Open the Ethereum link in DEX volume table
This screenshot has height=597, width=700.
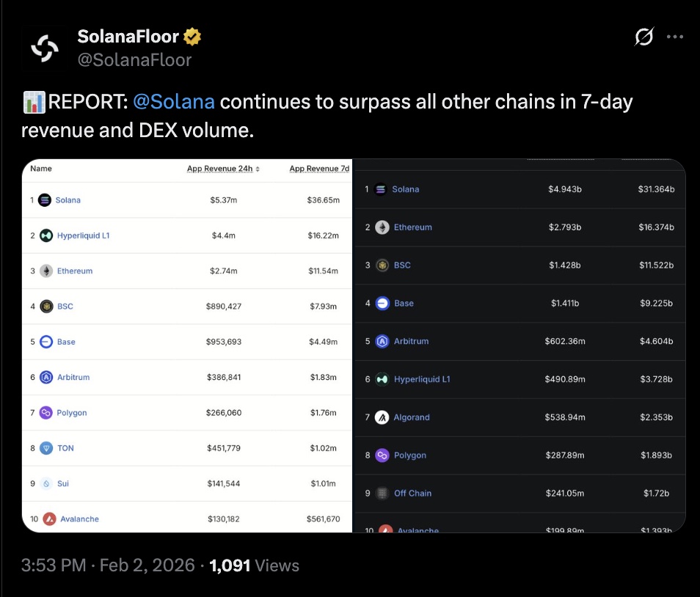pos(412,227)
